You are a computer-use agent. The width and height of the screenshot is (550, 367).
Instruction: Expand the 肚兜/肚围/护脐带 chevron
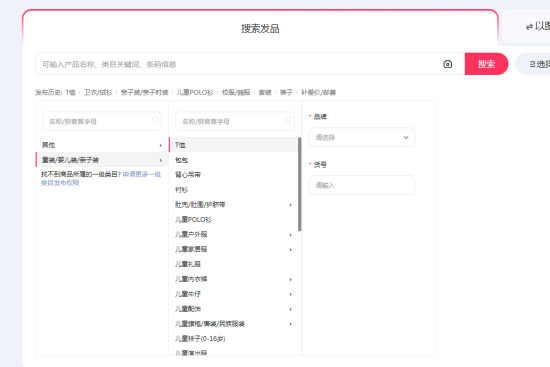tap(290, 205)
